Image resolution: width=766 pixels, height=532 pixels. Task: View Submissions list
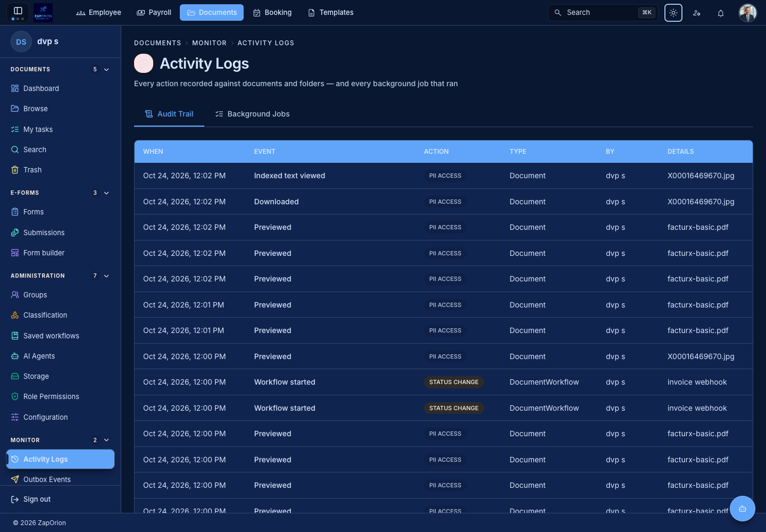[60, 232]
